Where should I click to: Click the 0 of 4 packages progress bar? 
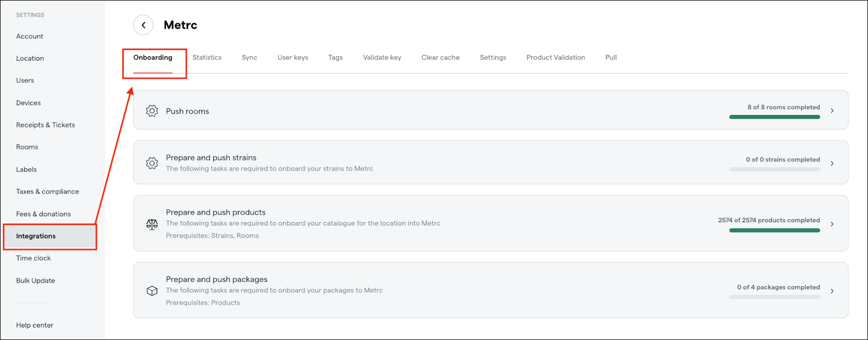coord(774,297)
